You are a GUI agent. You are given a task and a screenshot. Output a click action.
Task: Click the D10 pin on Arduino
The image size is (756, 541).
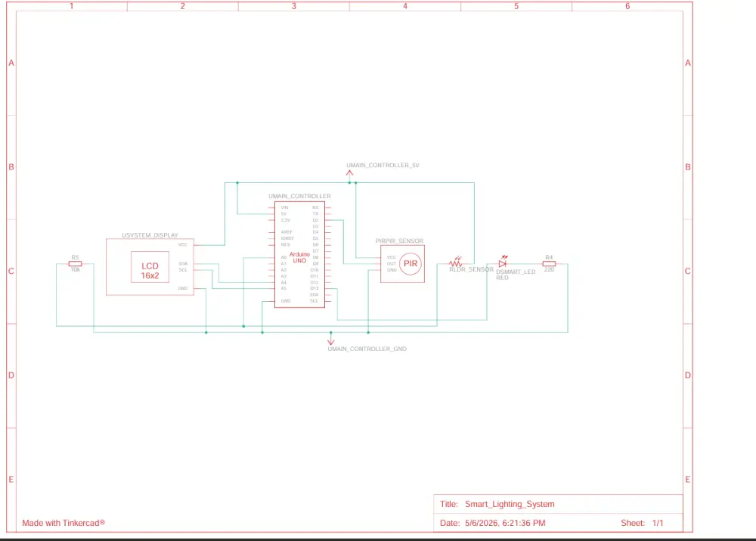point(314,270)
